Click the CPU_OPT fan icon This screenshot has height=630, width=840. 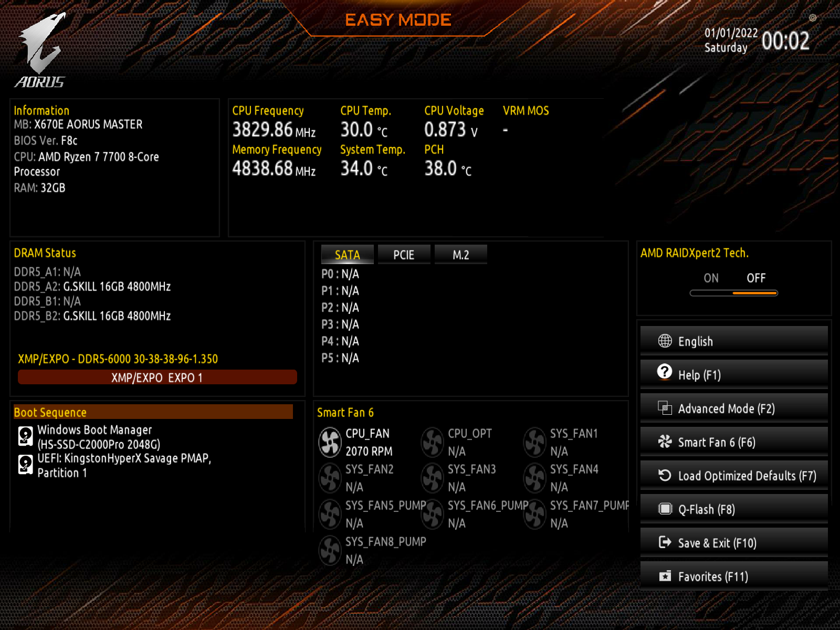coord(433,443)
